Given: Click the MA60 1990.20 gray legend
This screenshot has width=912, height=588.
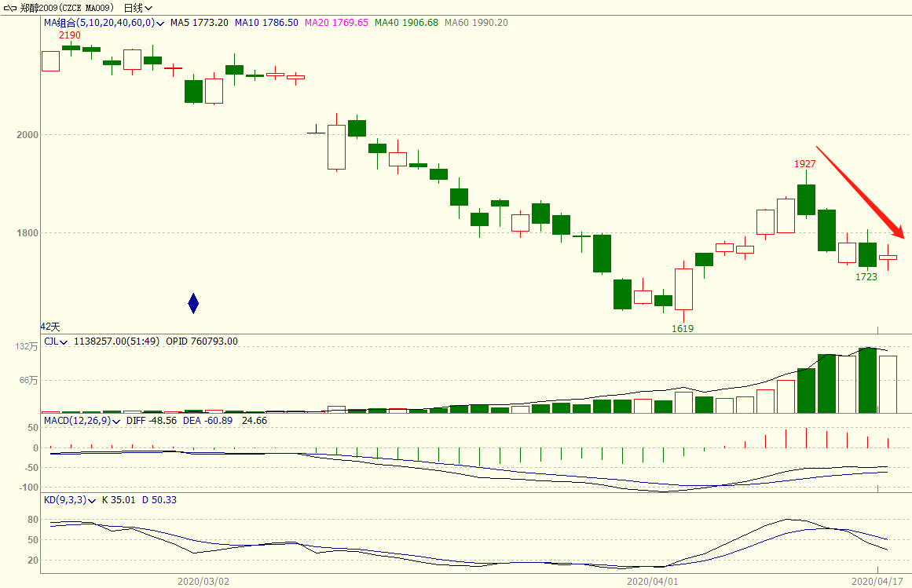Looking at the screenshot, I should click(476, 23).
